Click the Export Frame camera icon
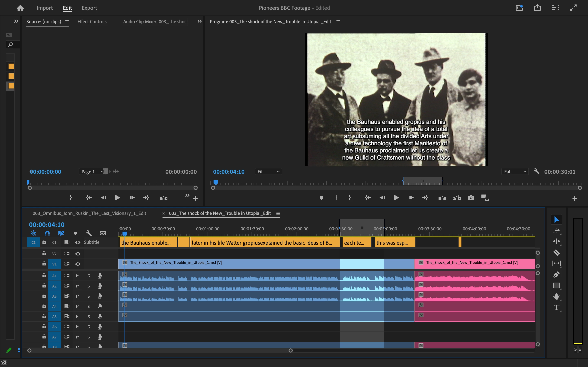This screenshot has height=367, width=588. [x=471, y=198]
